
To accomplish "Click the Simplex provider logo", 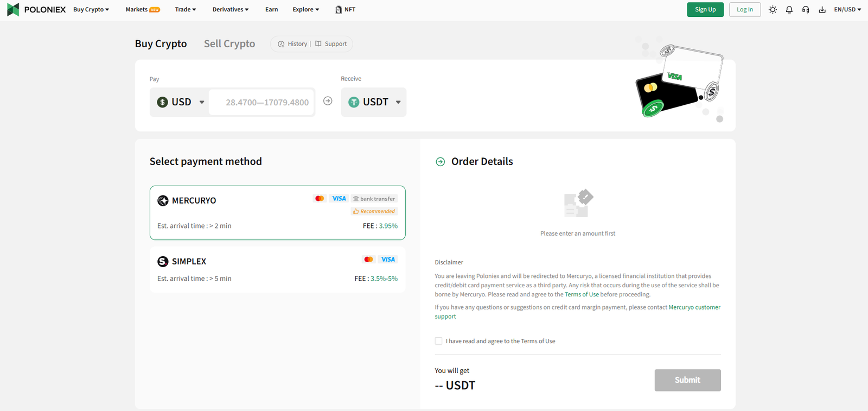I will [163, 261].
